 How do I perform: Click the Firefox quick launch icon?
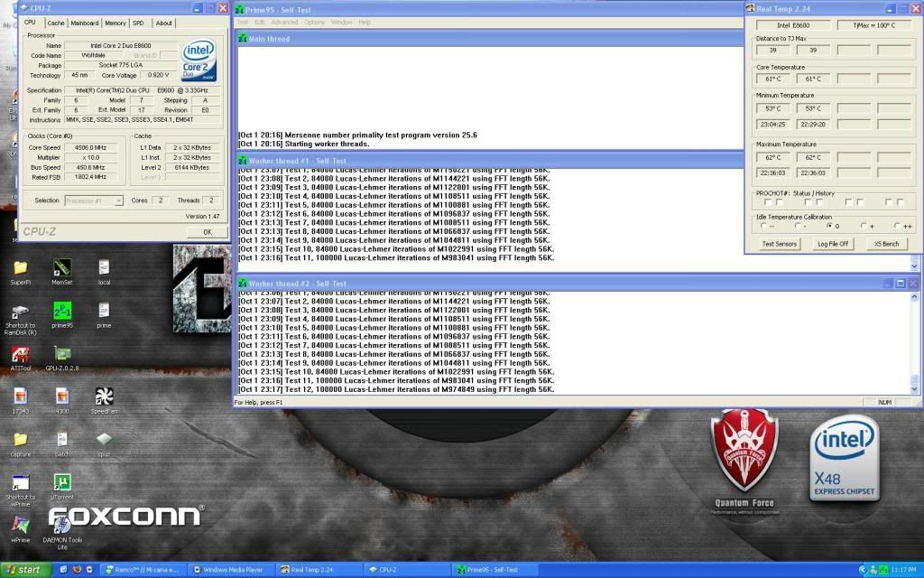click(77, 570)
